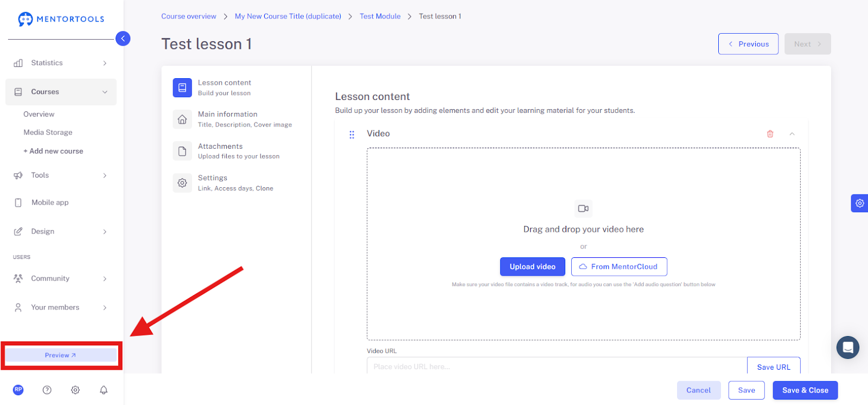Open the Preview button in sidebar

coord(61,355)
